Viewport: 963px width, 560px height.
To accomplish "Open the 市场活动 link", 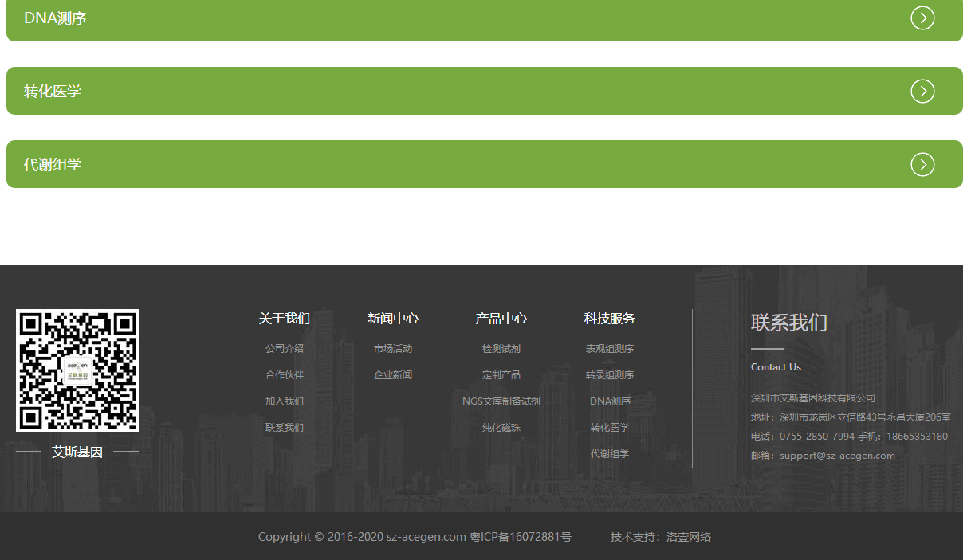I will click(392, 349).
